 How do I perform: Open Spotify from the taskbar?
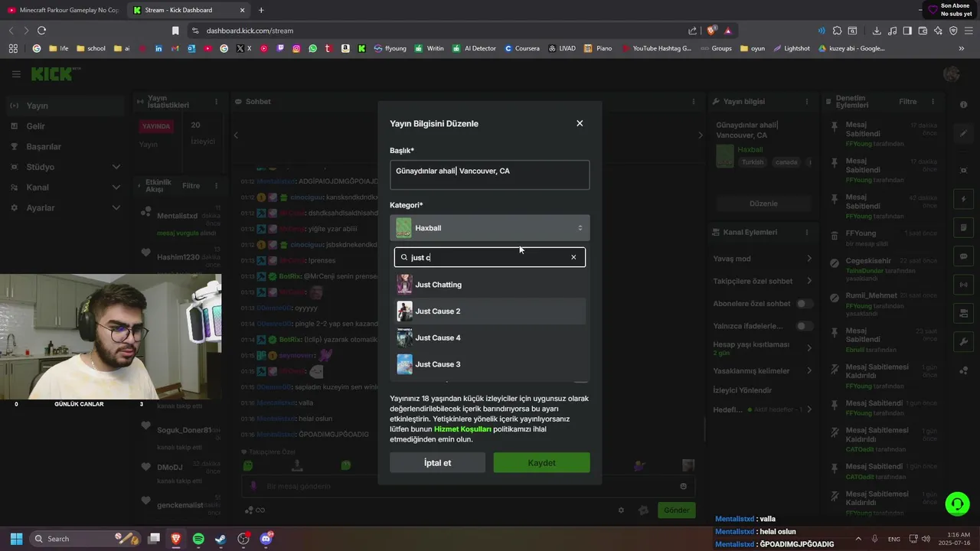[198, 539]
